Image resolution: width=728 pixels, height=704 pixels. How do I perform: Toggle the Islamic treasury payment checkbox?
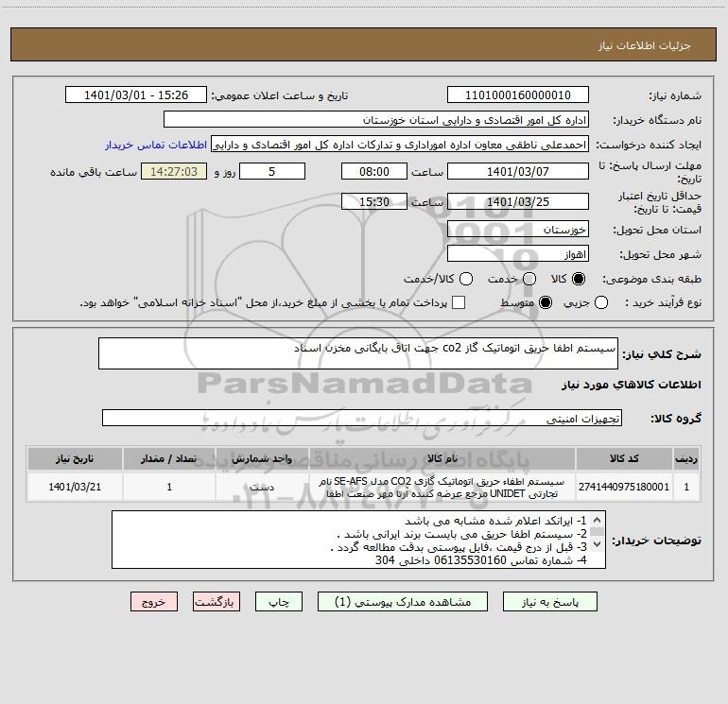(x=459, y=302)
